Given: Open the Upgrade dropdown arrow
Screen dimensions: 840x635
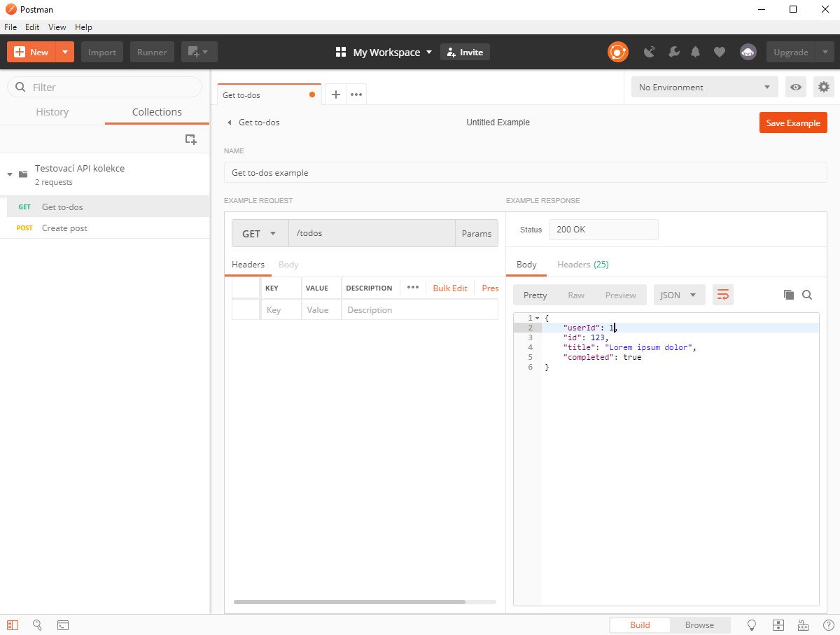Looking at the screenshot, I should click(825, 53).
